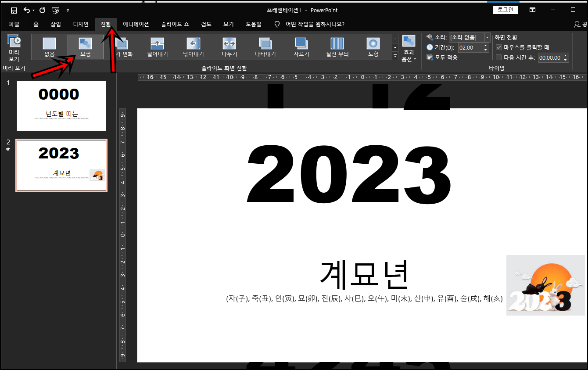Click the transition star icon under slide 2
This screenshot has height=370, width=588.
(x=8, y=150)
